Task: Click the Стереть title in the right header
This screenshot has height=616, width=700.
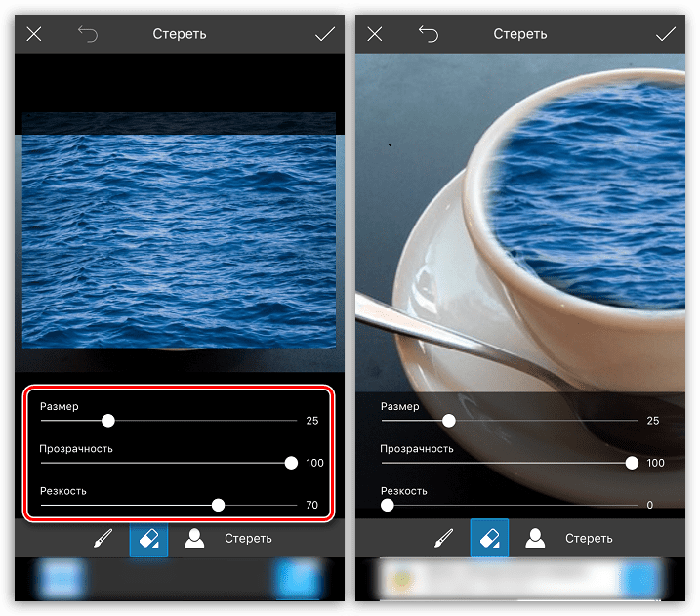Action: coord(520,34)
